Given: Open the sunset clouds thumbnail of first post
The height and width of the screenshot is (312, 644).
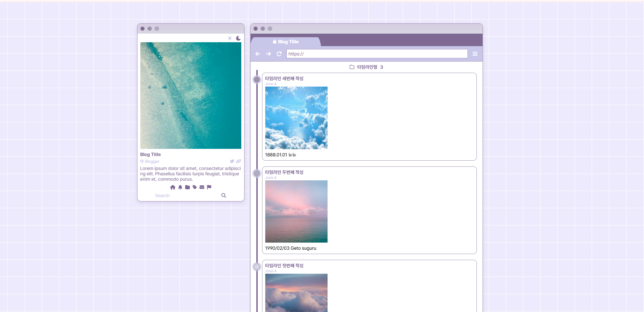Looking at the screenshot, I should (x=296, y=293).
